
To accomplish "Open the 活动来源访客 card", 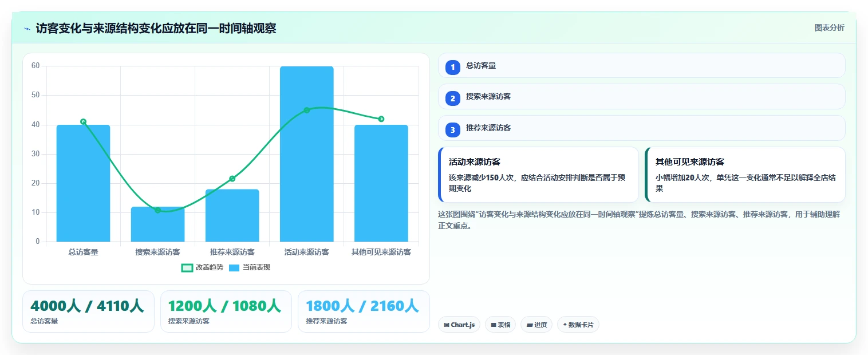I will tap(538, 175).
